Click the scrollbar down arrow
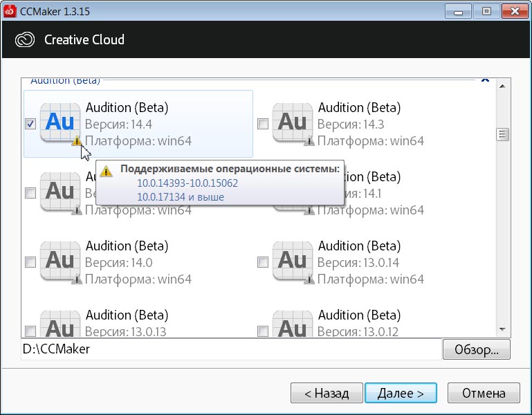532x415 pixels. tap(502, 329)
